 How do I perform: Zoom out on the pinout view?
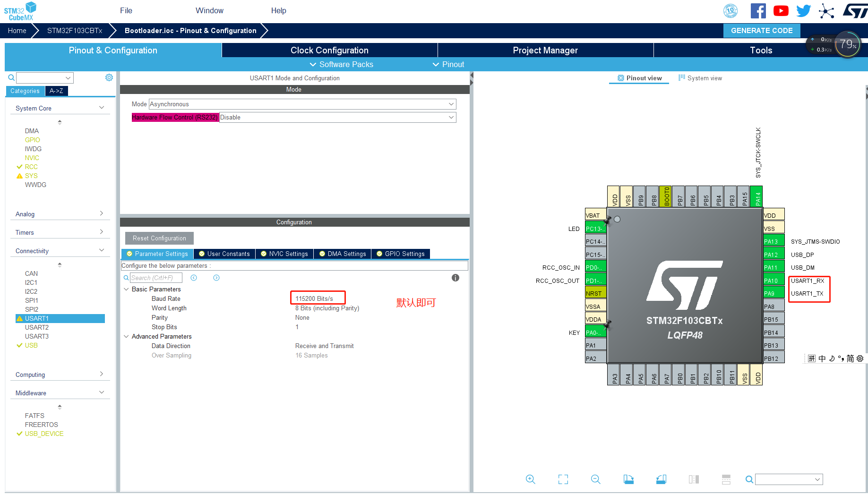pos(596,479)
